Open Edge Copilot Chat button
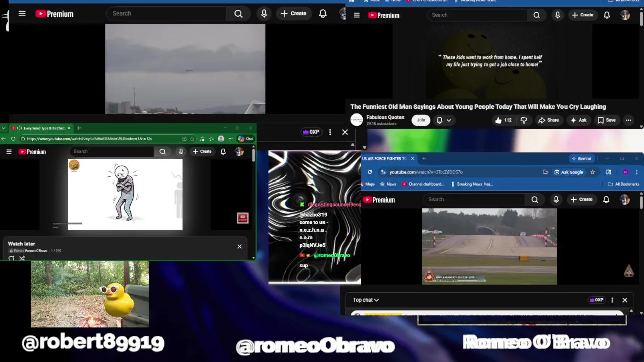Viewport: 644px width, 362px height. [246, 139]
